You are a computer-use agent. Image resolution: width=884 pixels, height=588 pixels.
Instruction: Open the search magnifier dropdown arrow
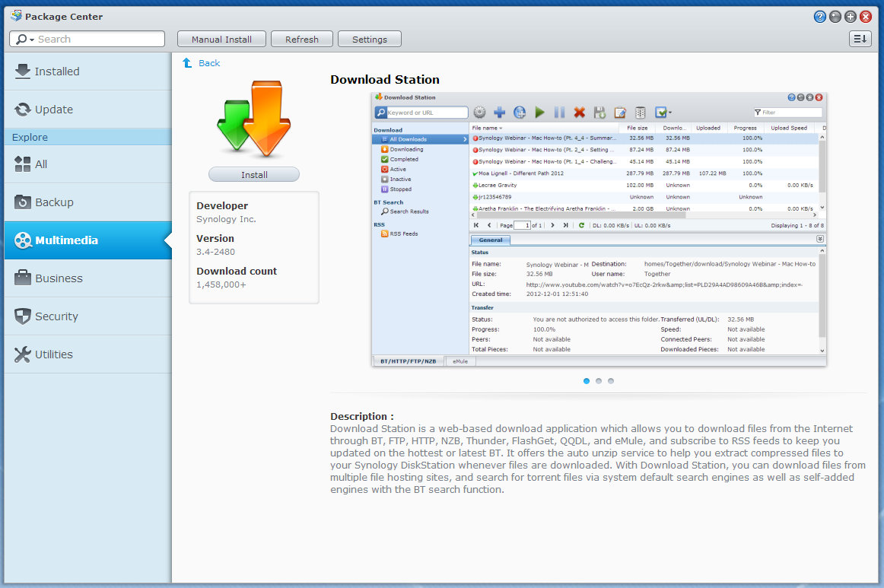tap(32, 40)
